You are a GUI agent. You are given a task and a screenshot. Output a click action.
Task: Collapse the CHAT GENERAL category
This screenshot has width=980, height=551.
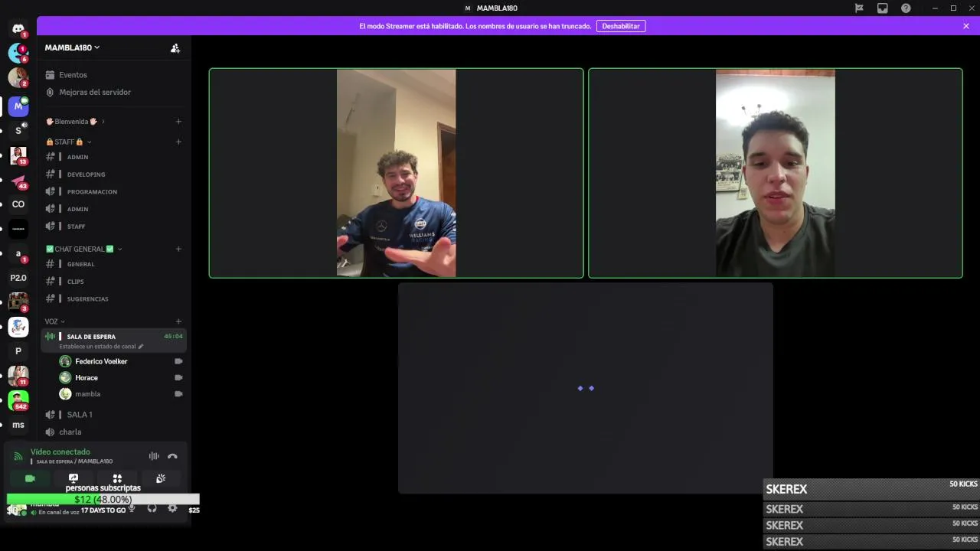[x=83, y=249]
